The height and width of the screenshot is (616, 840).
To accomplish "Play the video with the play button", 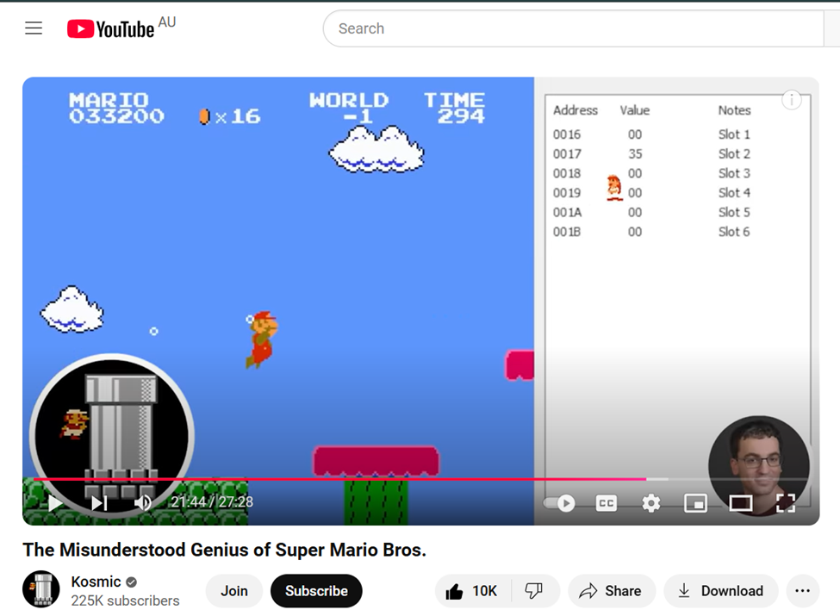I will click(x=54, y=503).
